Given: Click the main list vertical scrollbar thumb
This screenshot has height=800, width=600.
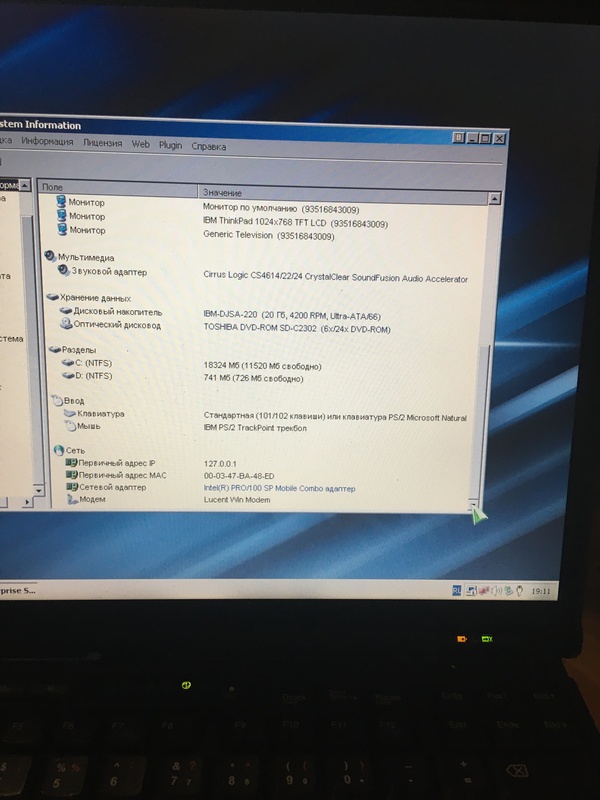Looking at the screenshot, I should [479, 421].
